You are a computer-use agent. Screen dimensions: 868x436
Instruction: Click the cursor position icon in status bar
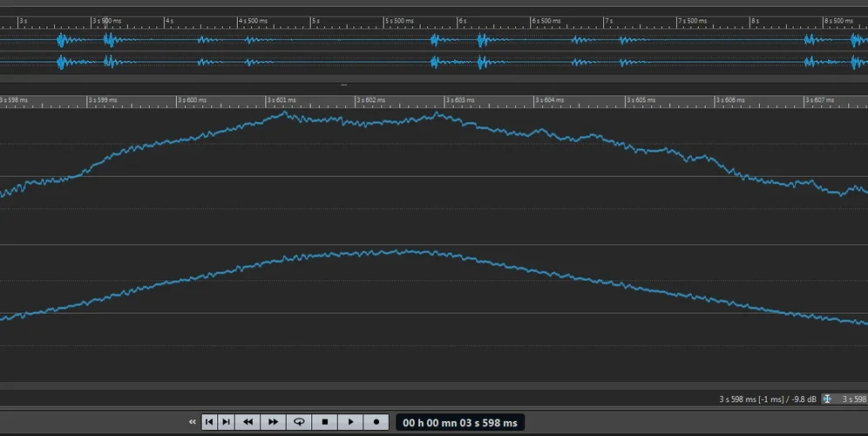[828, 399]
